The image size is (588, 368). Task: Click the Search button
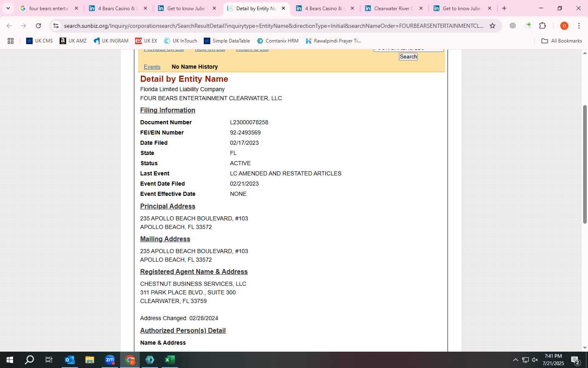tap(408, 57)
